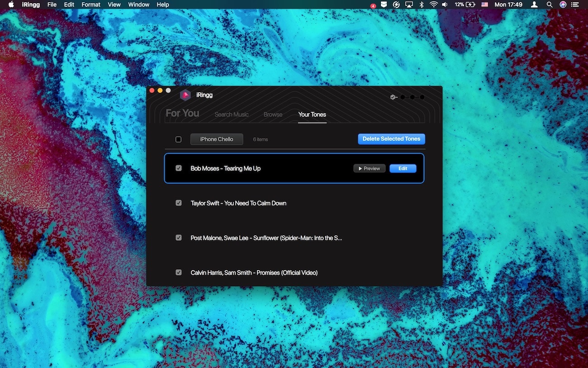Open the Help menu
588x368 pixels.
(163, 5)
